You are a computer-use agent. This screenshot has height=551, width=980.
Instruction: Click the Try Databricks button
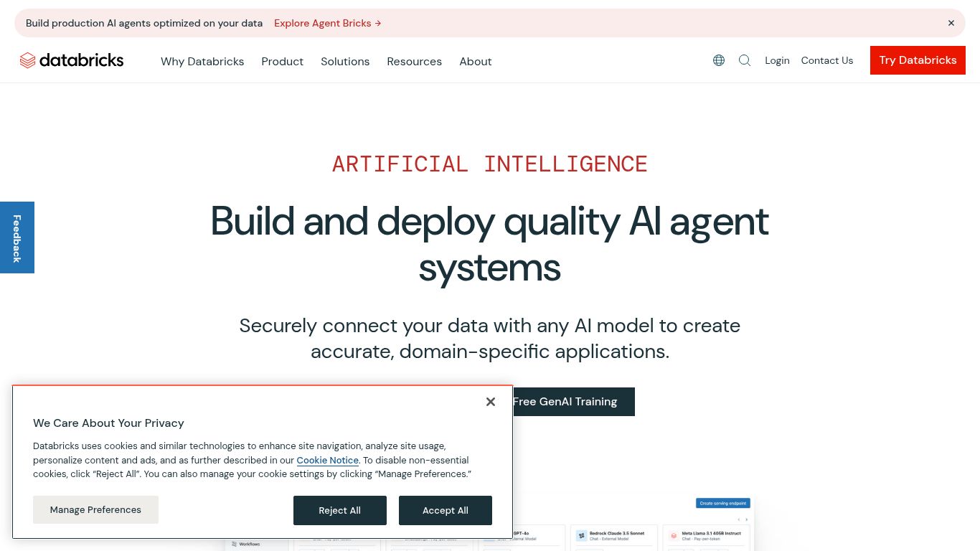tap(918, 60)
